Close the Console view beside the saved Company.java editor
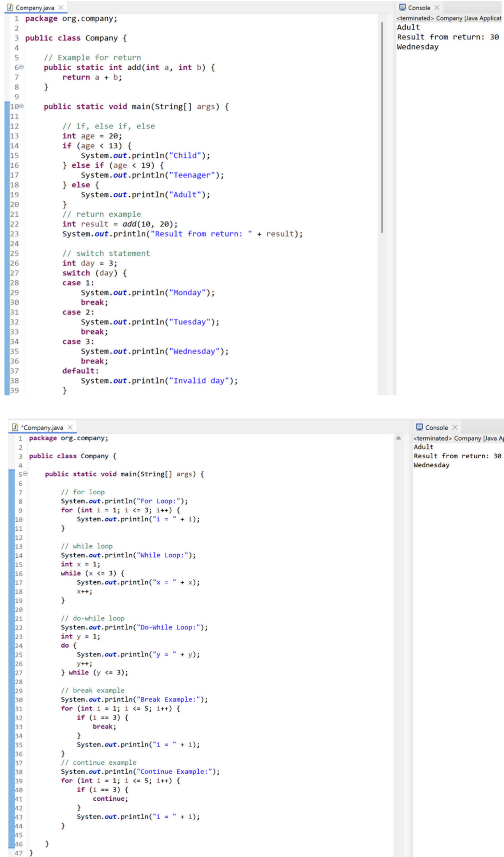Viewport: 504px width, 857px height. pos(437,7)
